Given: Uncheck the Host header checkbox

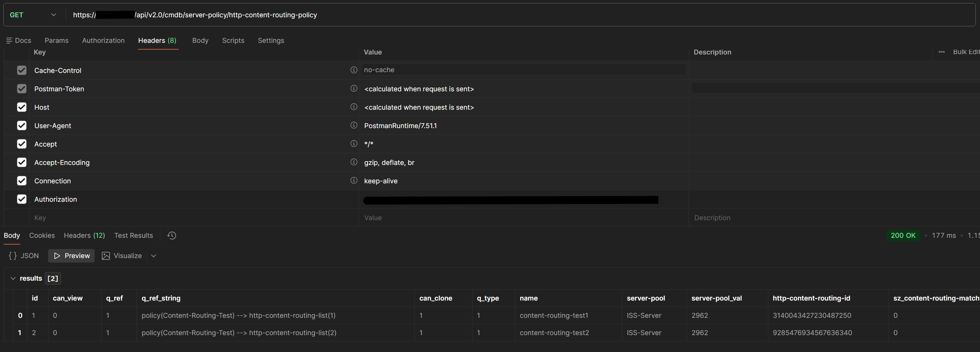Looking at the screenshot, I should point(22,107).
